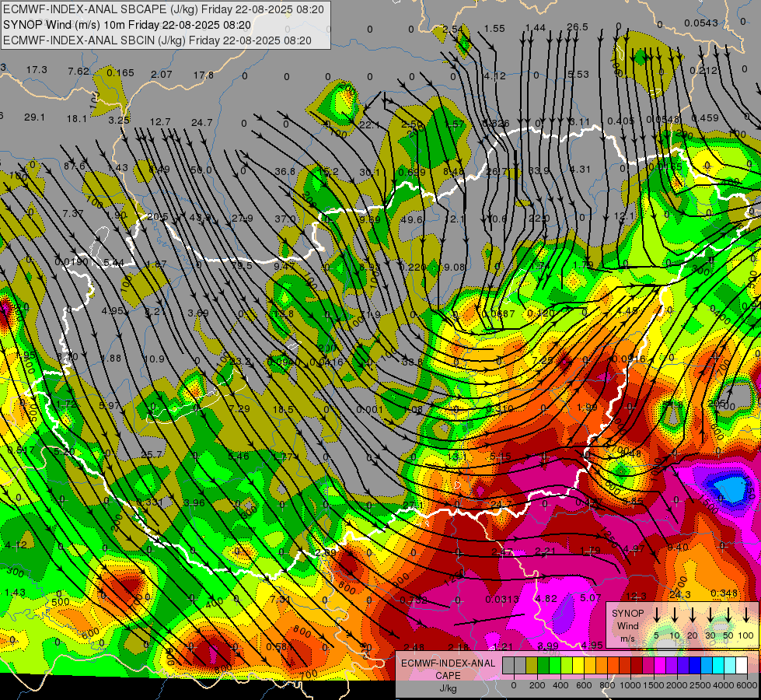Click the 1000 tick label on CAPE scale
761x700 pixels.
click(630, 685)
